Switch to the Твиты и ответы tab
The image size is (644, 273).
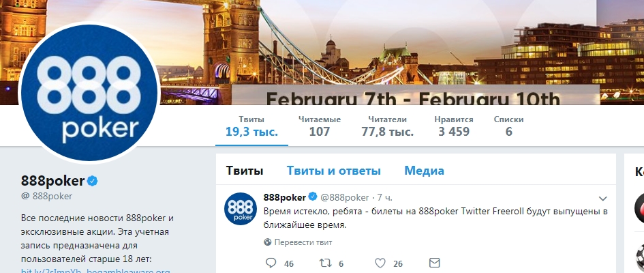[333, 171]
